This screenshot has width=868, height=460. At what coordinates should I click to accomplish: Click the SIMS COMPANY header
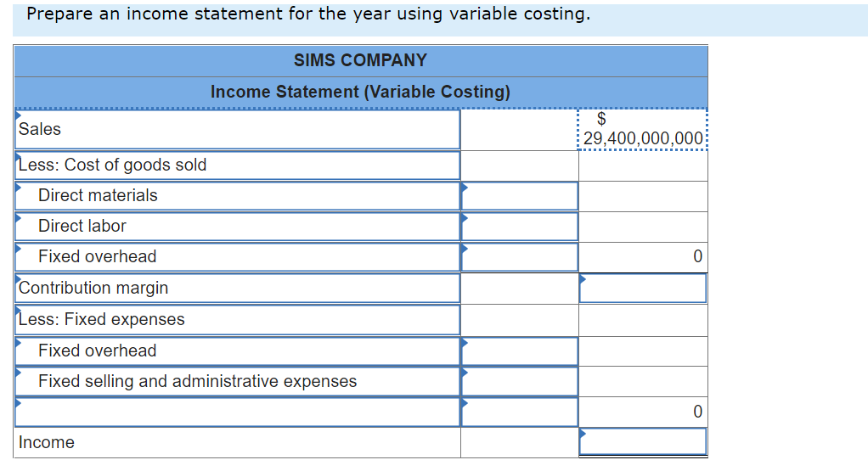pos(360,60)
